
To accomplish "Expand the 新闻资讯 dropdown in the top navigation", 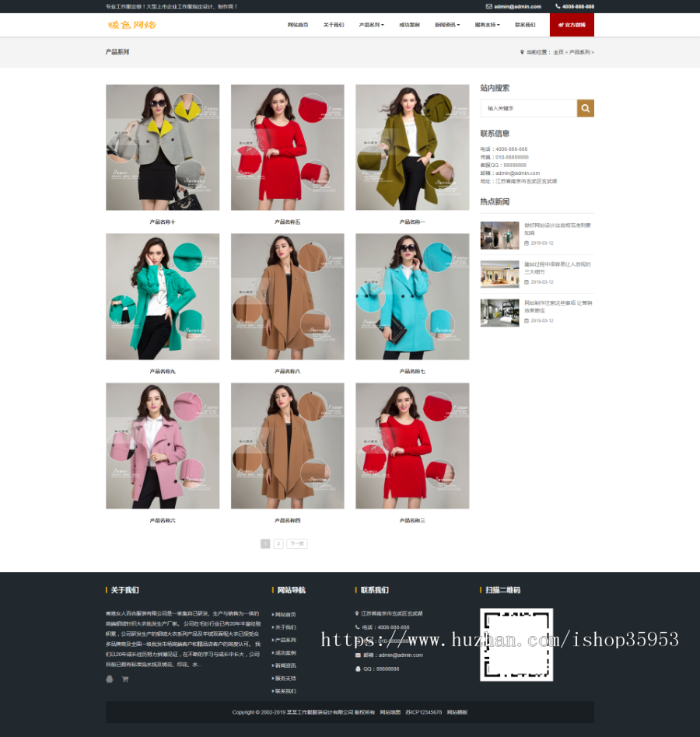I will coord(447,25).
